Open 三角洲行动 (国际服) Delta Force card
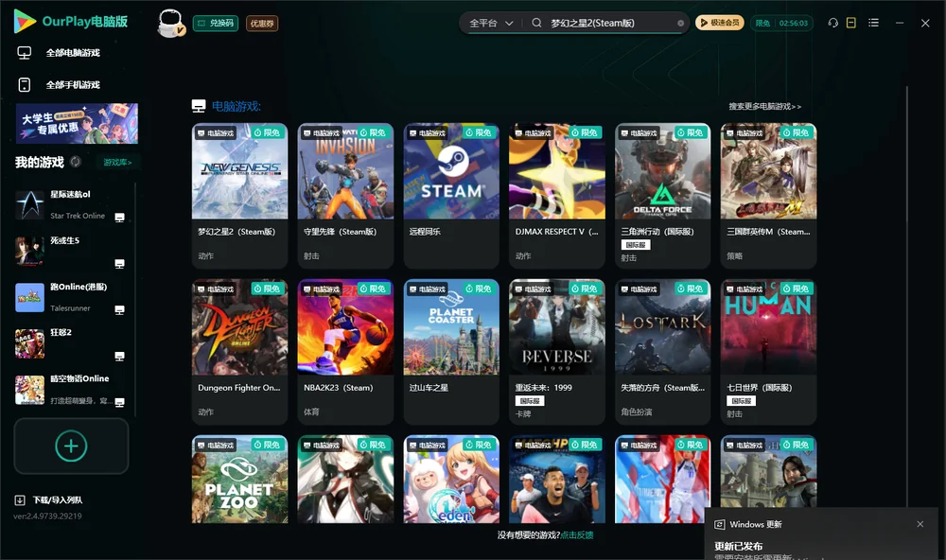The width and height of the screenshot is (946, 560). coord(662,196)
